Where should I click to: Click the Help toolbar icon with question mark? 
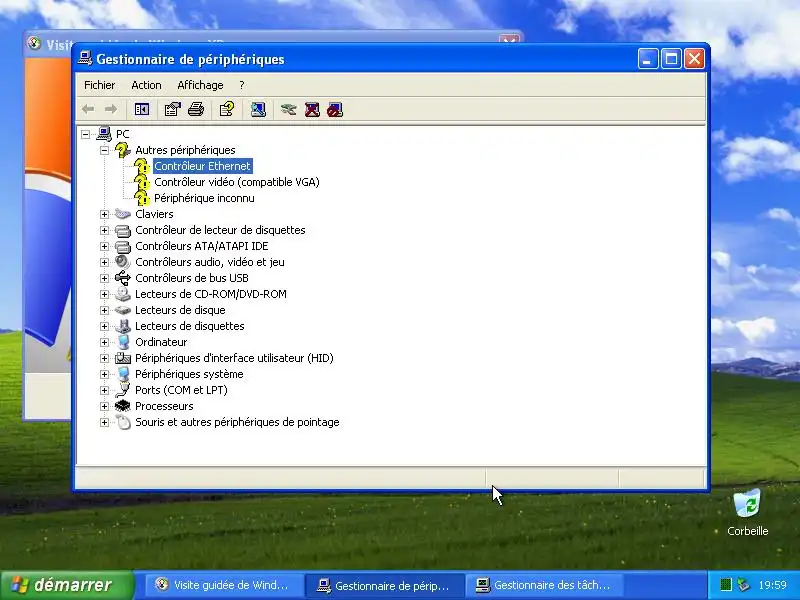[227, 109]
